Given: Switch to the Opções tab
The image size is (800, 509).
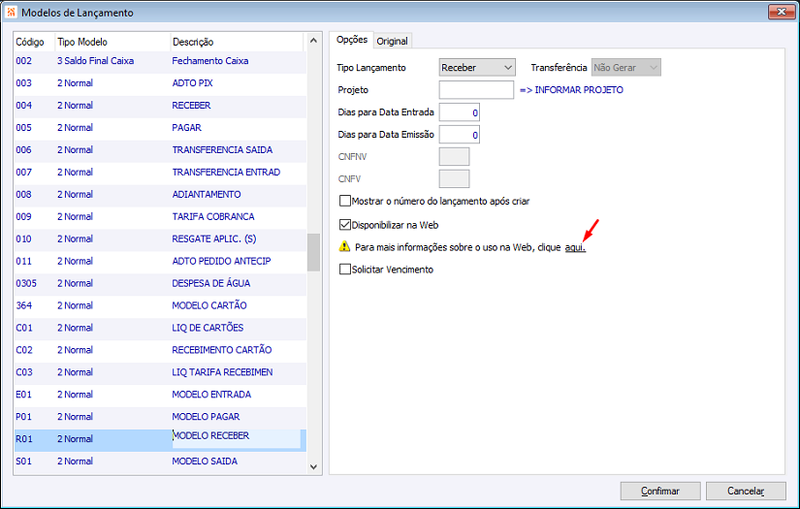Looking at the screenshot, I should pyautogui.click(x=352, y=40).
